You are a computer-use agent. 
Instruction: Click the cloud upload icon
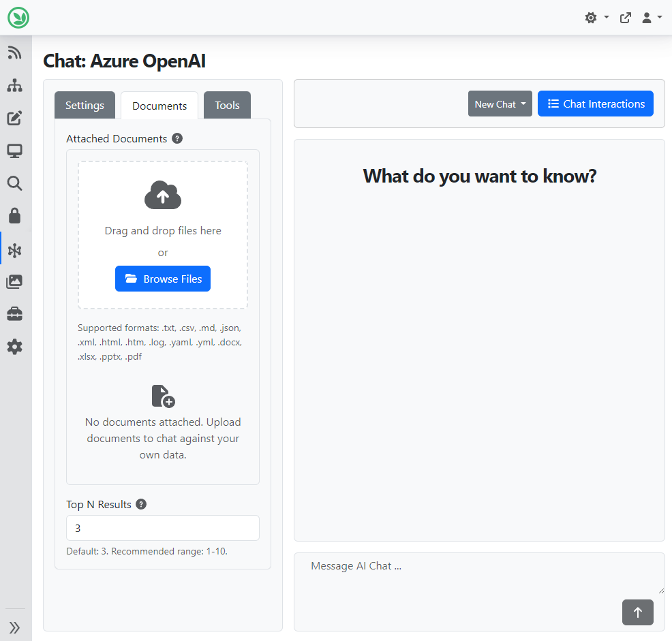[x=163, y=195]
